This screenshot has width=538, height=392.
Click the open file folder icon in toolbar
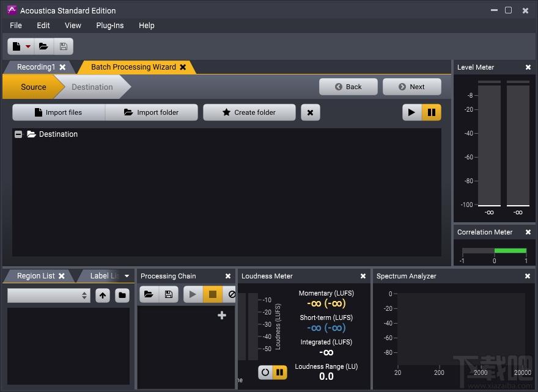(x=43, y=46)
